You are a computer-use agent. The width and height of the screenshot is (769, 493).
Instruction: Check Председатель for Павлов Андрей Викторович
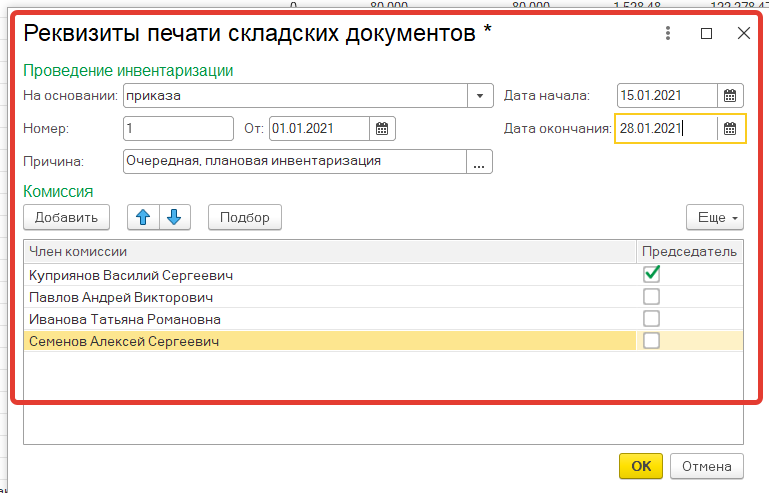(651, 296)
